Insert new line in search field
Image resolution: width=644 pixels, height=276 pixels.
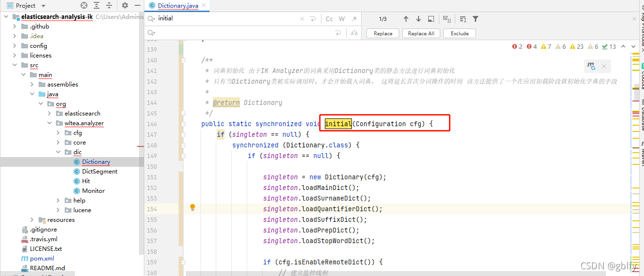313,19
